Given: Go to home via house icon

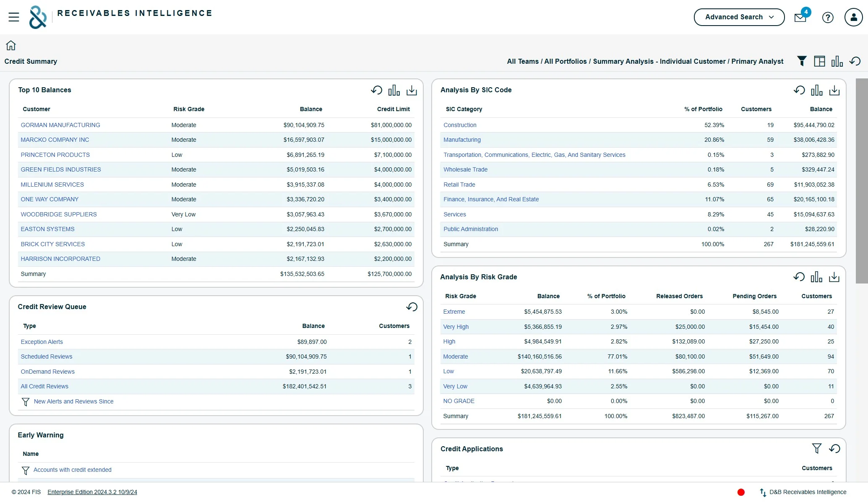Looking at the screenshot, I should pos(11,45).
